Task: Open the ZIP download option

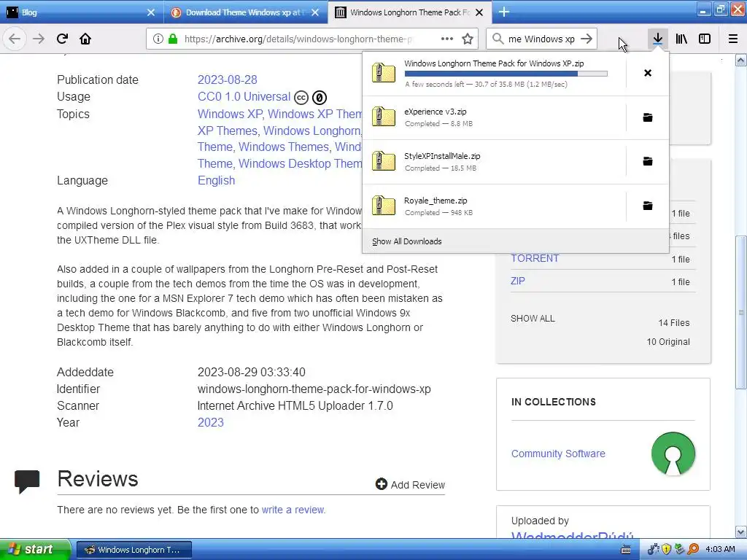Action: pos(518,281)
